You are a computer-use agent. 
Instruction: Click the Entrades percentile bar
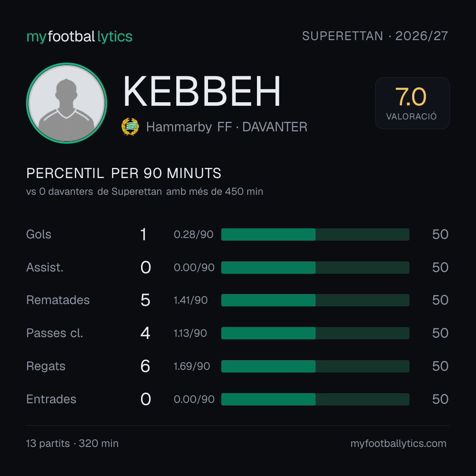[315, 399]
